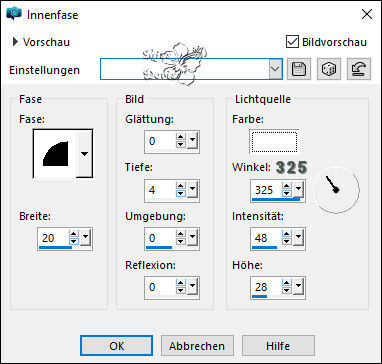The height and width of the screenshot is (364, 382).
Task: Open the Farbe light color swatch
Action: point(274,142)
